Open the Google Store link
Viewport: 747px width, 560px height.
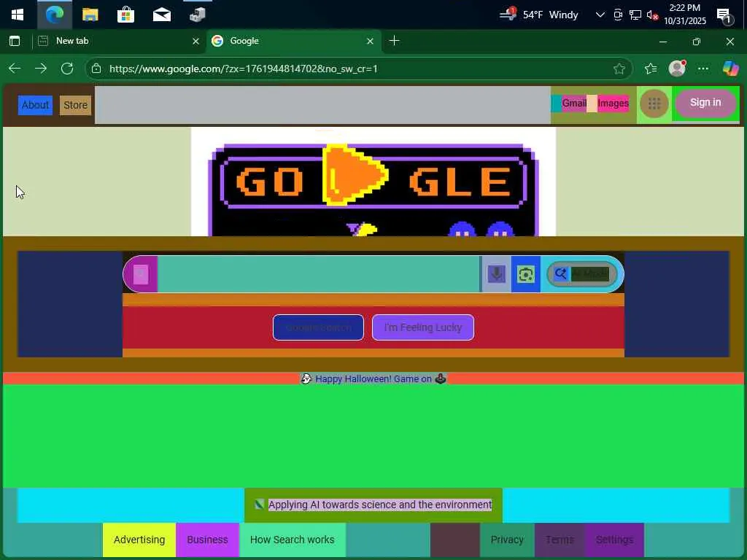[x=75, y=105]
